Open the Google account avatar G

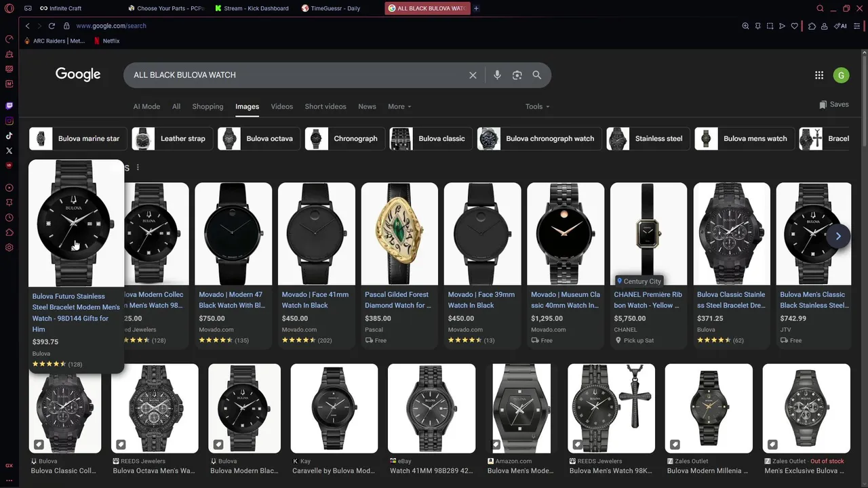coord(841,75)
